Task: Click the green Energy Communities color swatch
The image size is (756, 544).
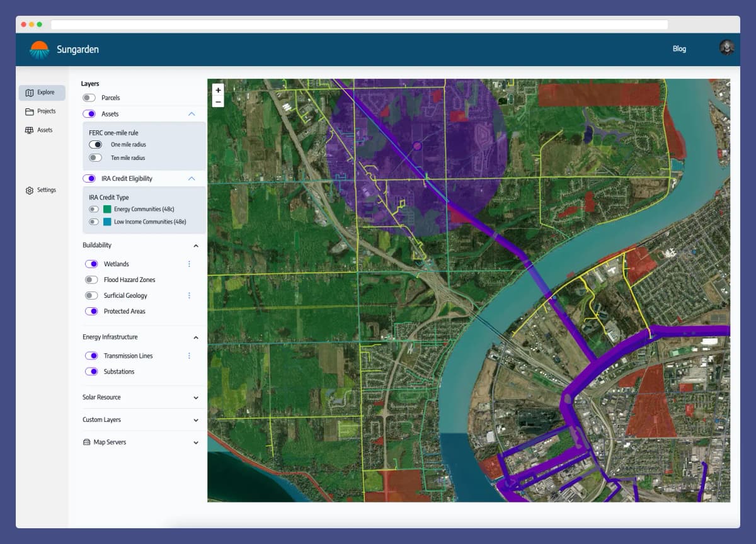Action: 108,209
